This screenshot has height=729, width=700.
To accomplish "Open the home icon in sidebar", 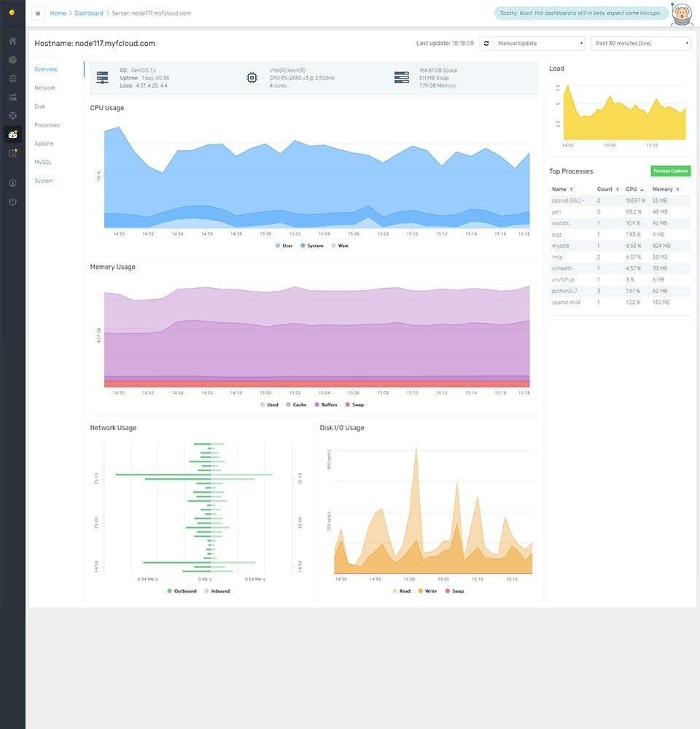I will (x=12, y=41).
